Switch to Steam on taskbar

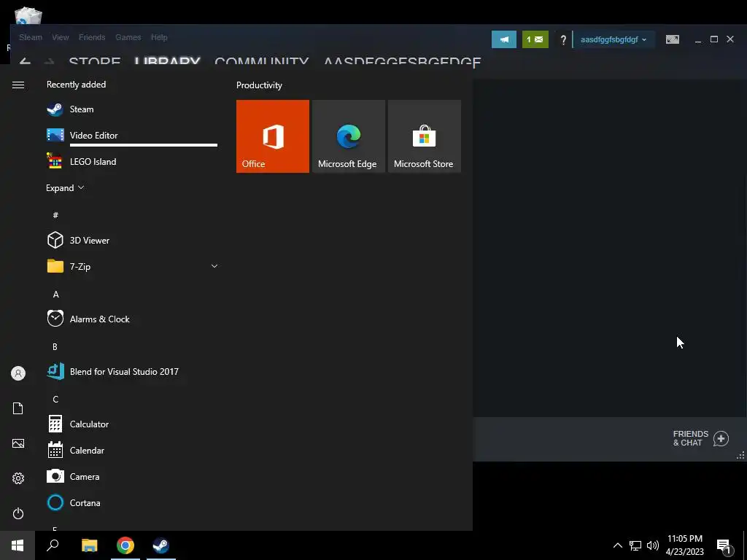point(161,545)
